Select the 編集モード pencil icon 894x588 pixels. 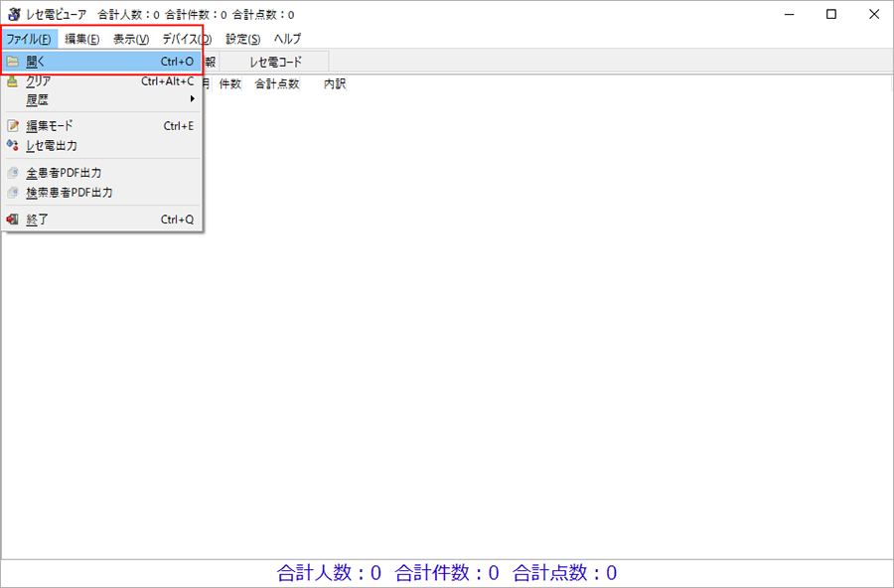(13, 126)
